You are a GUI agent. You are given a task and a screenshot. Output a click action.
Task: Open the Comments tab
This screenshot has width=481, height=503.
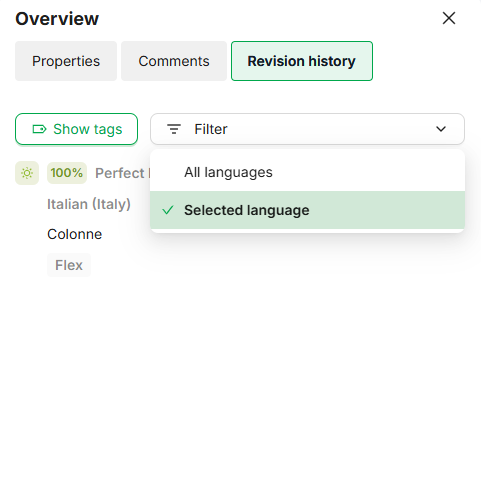pyautogui.click(x=174, y=61)
